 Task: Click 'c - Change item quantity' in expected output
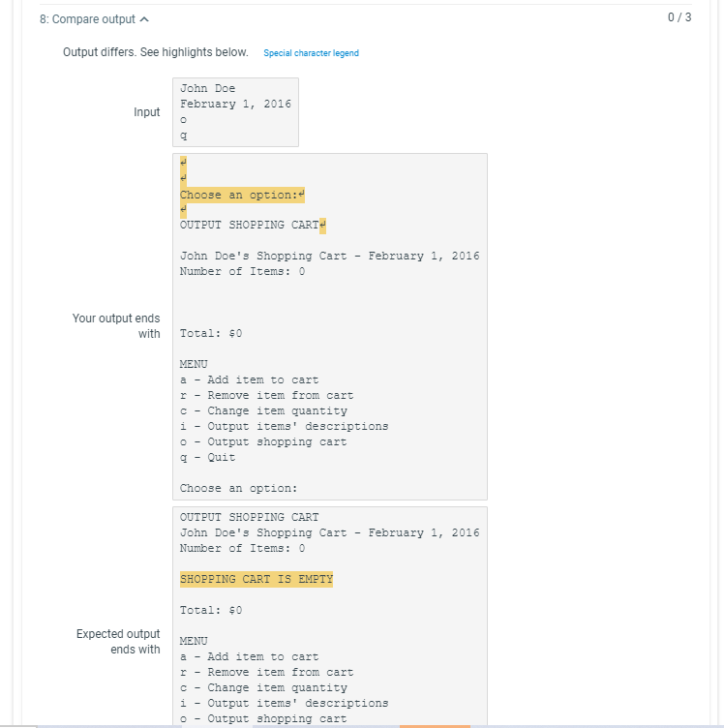pyautogui.click(x=263, y=687)
